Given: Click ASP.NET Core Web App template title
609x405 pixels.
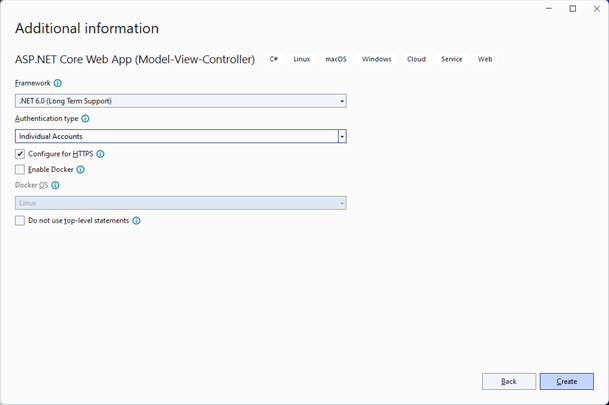Looking at the screenshot, I should [x=135, y=59].
